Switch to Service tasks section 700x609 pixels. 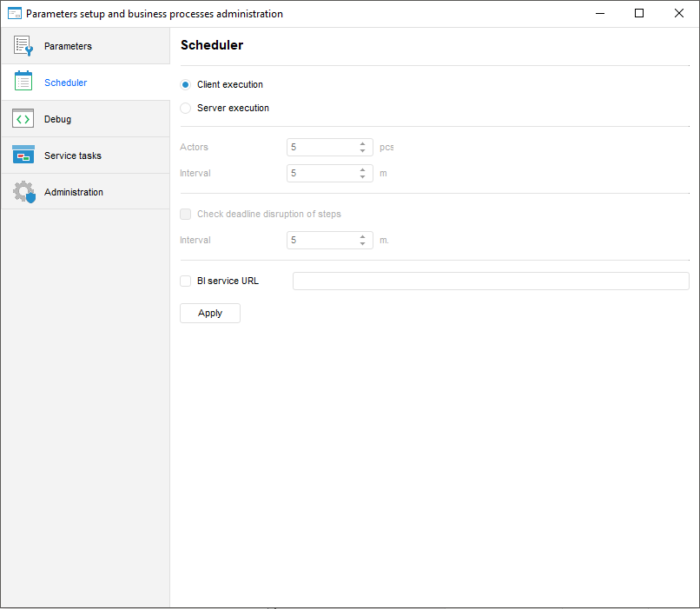(x=73, y=156)
